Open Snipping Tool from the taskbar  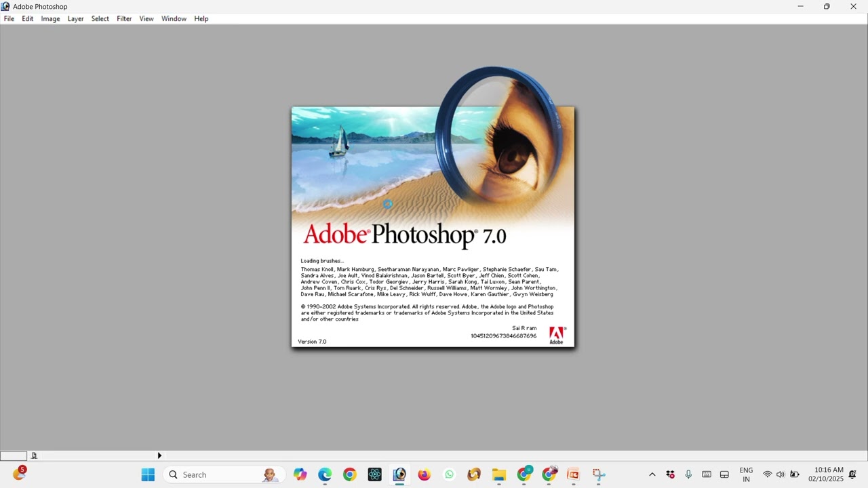(x=598, y=474)
